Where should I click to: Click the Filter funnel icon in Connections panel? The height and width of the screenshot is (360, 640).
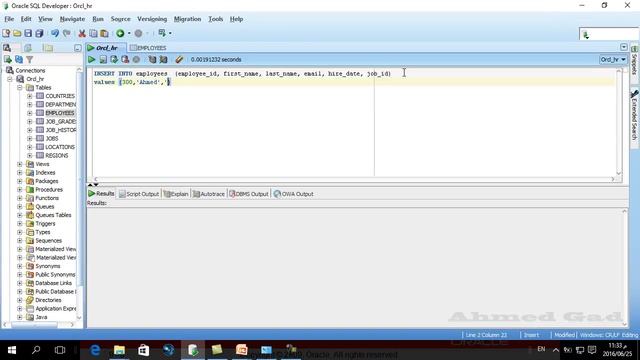(x=29, y=60)
